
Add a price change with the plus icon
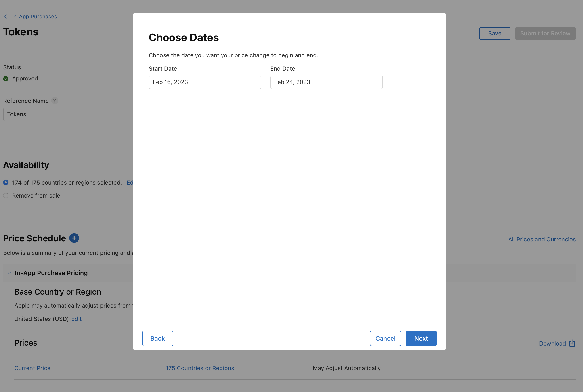coord(74,238)
